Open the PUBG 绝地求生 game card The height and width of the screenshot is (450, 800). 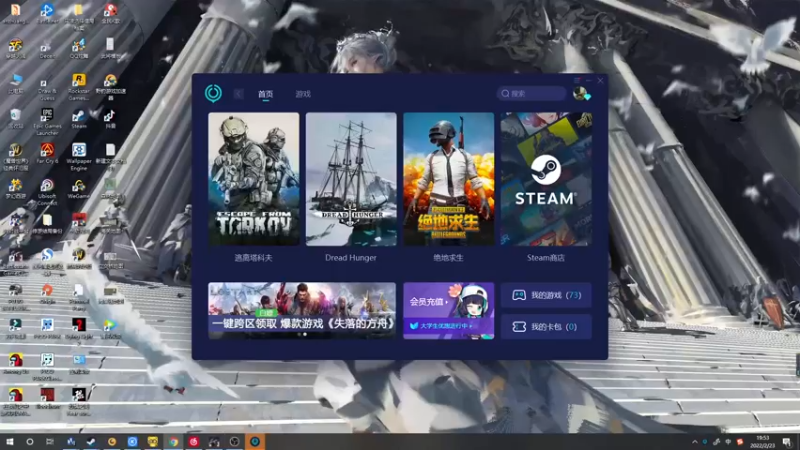[448, 179]
